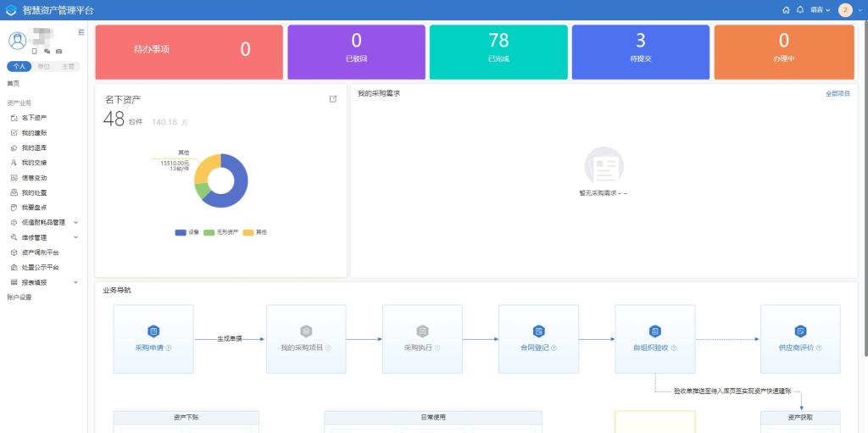The height and width of the screenshot is (433, 868).
Task: Open notifications via the bell icon
Action: click(799, 10)
